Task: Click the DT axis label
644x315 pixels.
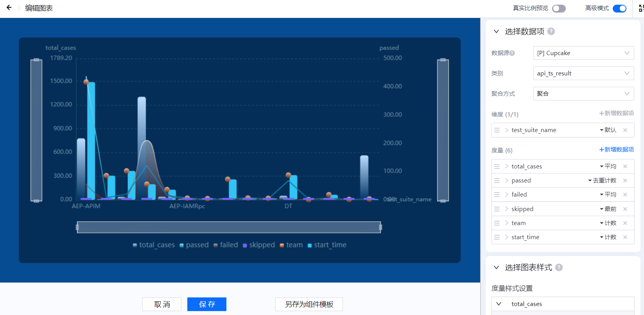Action: 288,206
